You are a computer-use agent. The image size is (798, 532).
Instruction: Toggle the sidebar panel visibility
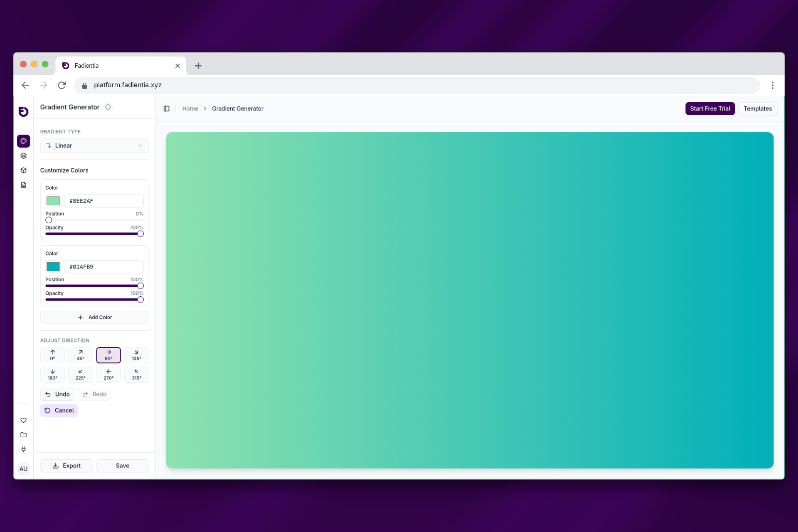click(167, 108)
